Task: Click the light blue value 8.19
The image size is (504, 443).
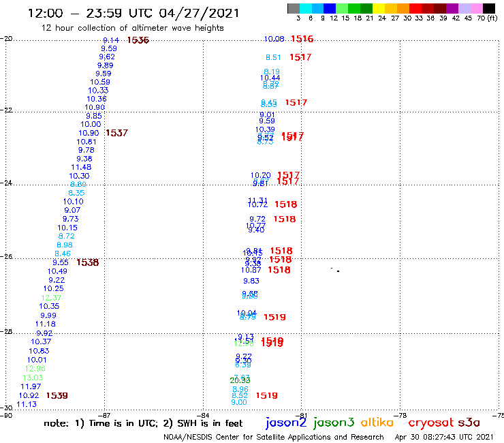Action: (272, 72)
